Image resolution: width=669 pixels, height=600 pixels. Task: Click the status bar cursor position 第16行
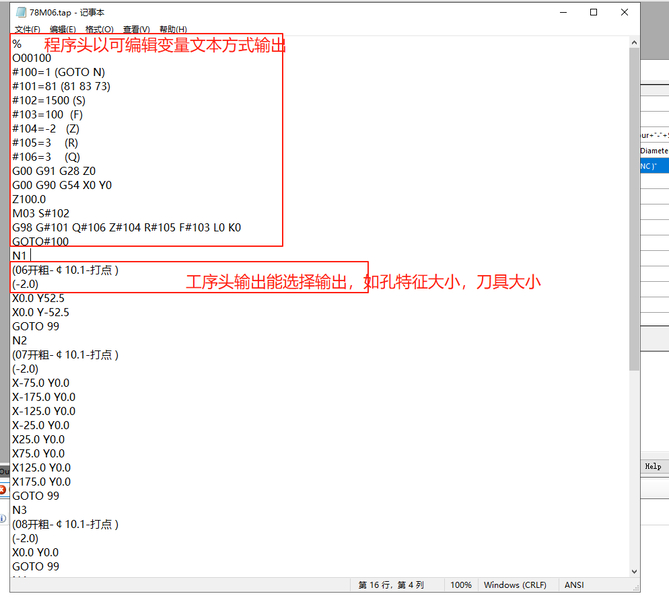point(391,585)
